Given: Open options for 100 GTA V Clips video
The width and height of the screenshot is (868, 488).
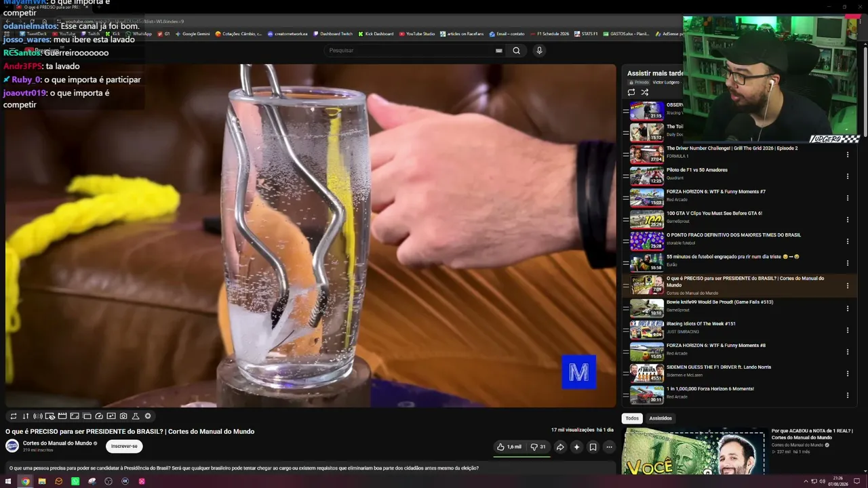Looking at the screenshot, I should pos(847,220).
